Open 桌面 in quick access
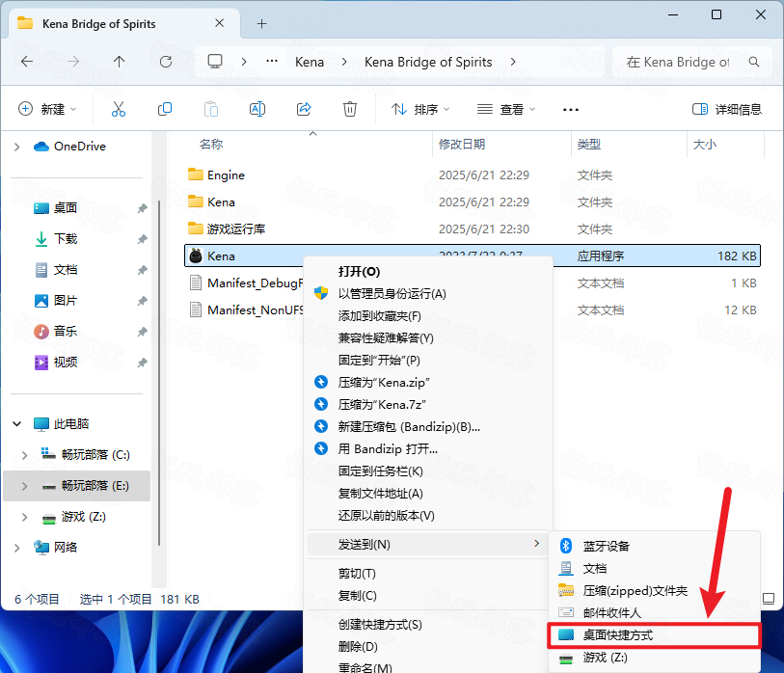 (66, 208)
